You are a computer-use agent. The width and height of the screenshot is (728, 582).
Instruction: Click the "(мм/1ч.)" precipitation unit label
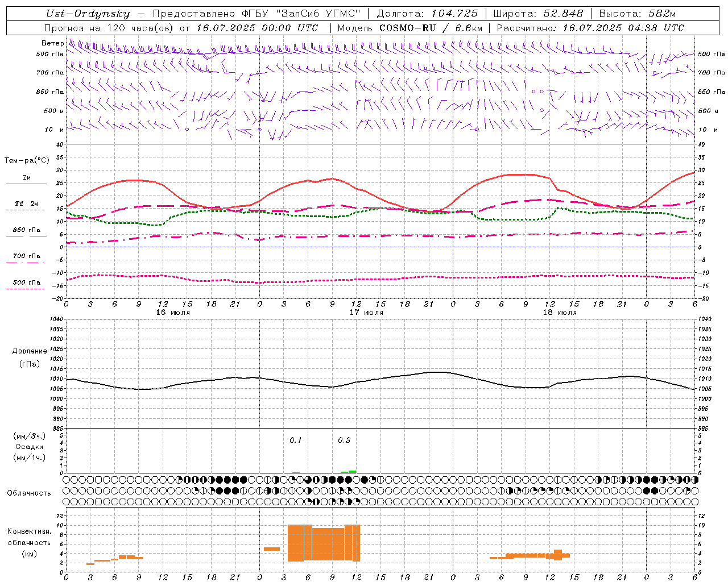30,458
